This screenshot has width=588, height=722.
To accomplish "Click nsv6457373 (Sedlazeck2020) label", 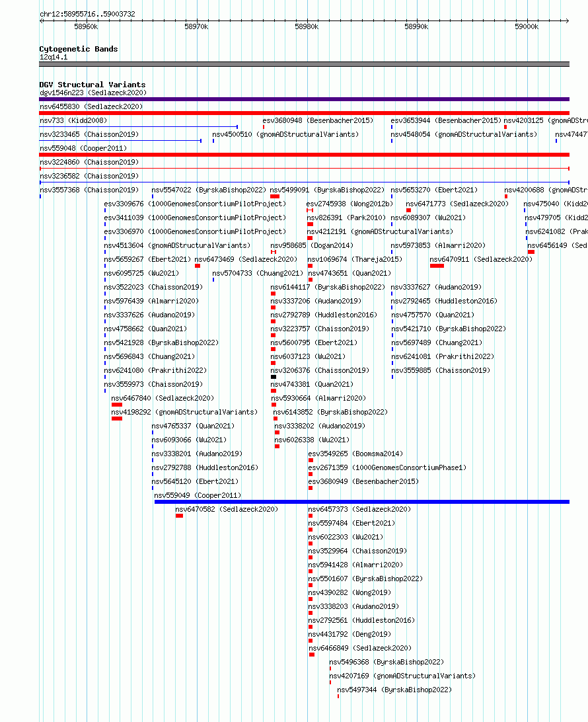I will click(359, 509).
